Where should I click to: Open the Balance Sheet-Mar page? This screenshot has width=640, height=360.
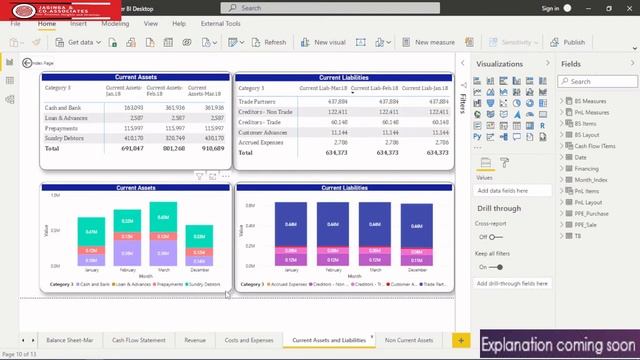click(70, 340)
